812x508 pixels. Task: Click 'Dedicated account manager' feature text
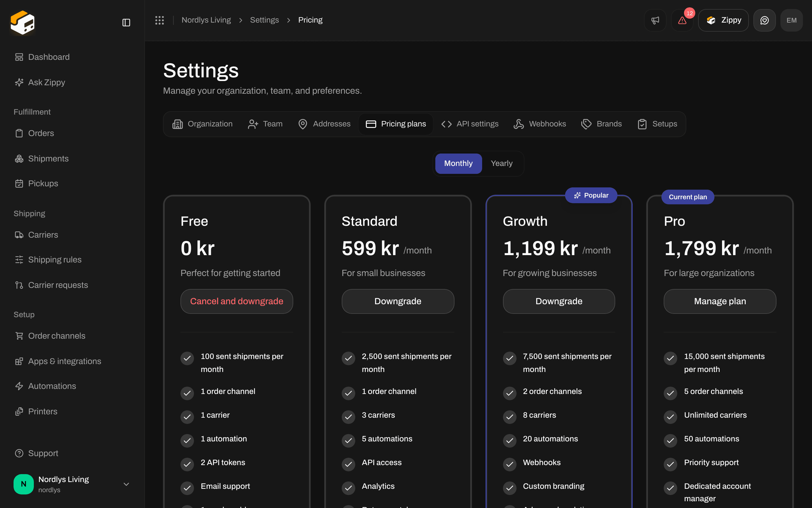click(717, 492)
